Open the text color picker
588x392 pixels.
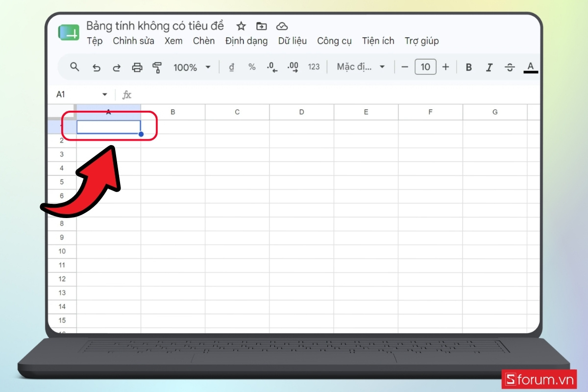pos(531,68)
